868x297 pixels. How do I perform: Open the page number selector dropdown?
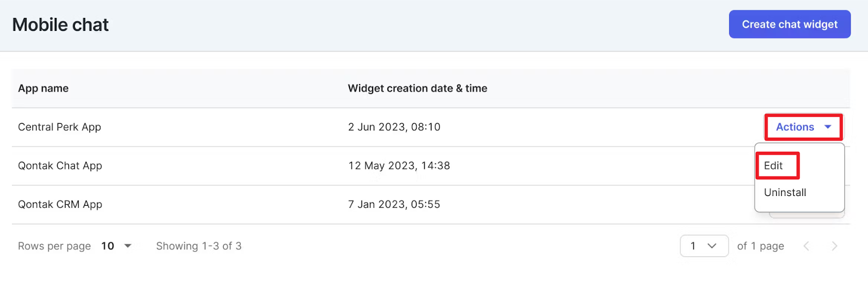(x=704, y=246)
